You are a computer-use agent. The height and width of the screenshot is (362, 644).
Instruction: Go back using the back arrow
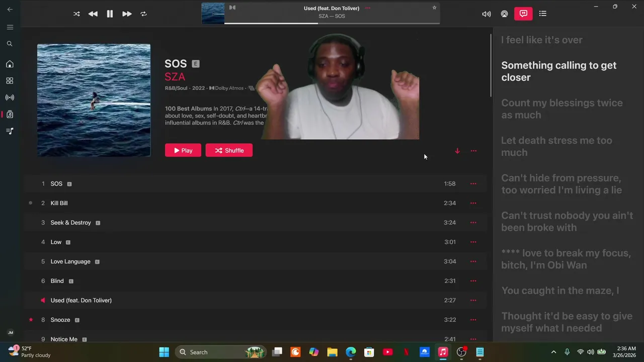pos(10,9)
